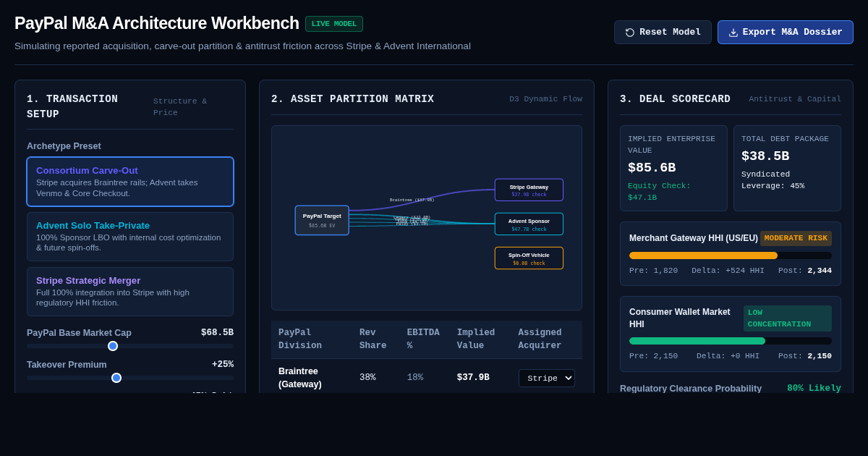This screenshot has width=868, height=456.
Task: Click the Total Debt Package $38.5B figure
Action: tap(765, 156)
